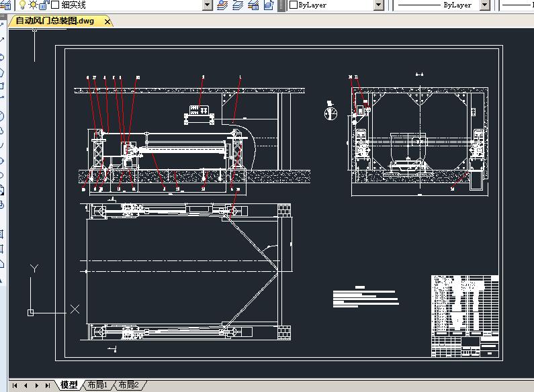Select the Polygon draw tool
534x392 pixels.
(2, 72)
